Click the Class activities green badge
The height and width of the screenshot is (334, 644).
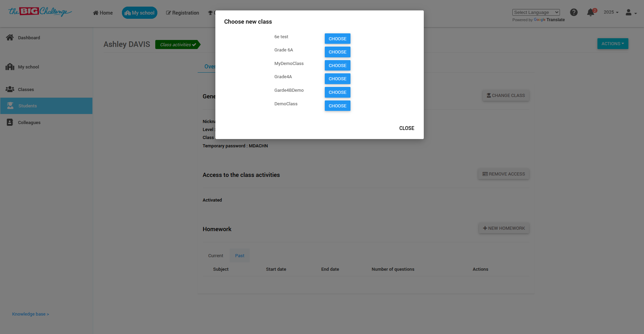(x=178, y=45)
